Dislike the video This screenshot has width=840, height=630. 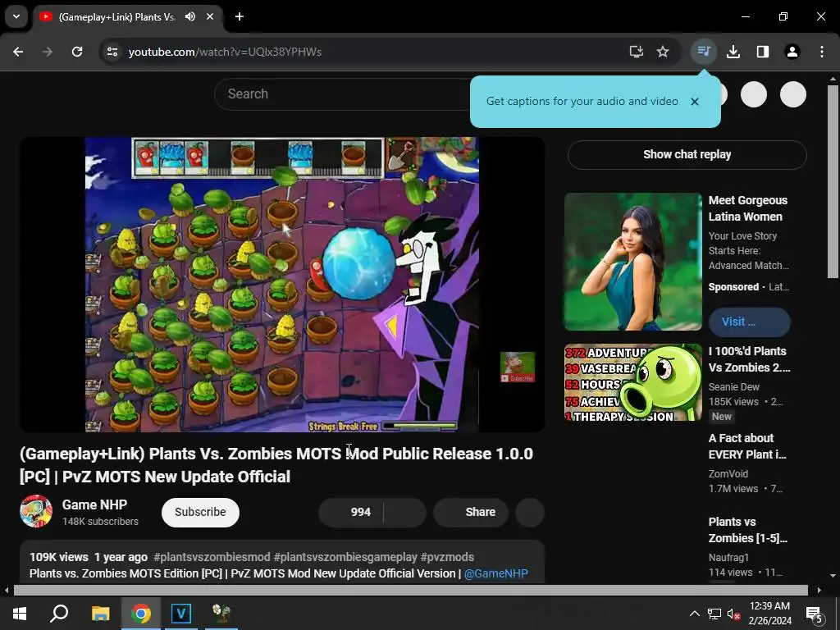click(405, 512)
